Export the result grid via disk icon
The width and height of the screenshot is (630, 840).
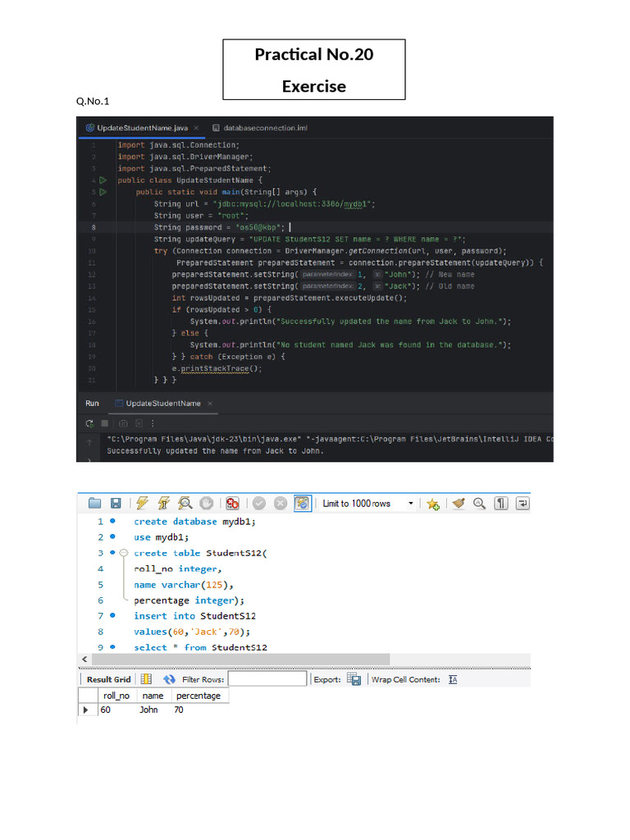[354, 679]
